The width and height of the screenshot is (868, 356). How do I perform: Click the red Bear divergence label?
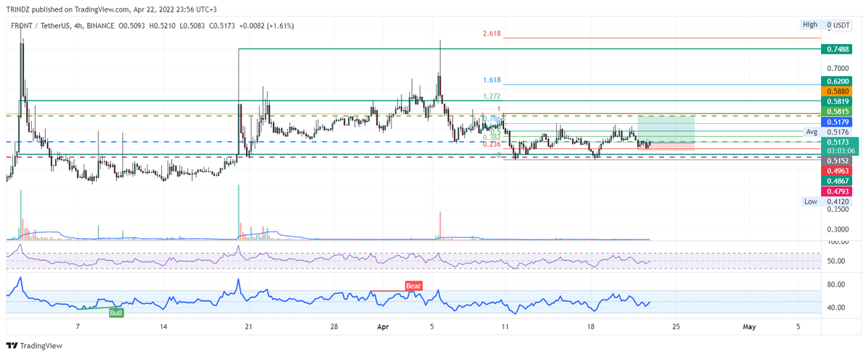click(x=413, y=286)
